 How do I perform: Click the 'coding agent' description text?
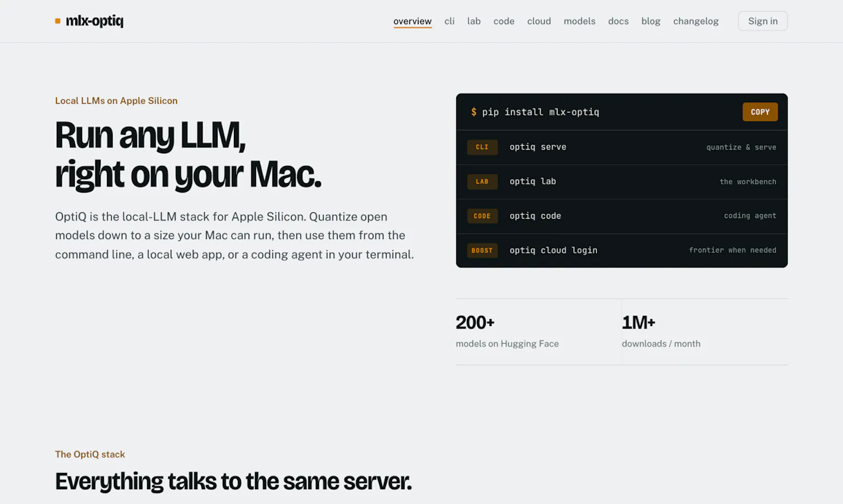[750, 216]
